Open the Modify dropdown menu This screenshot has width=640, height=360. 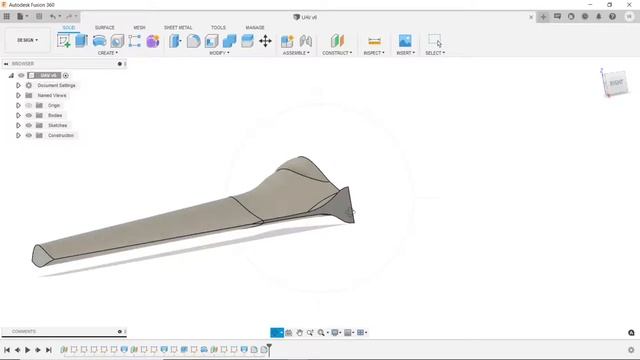(219, 53)
